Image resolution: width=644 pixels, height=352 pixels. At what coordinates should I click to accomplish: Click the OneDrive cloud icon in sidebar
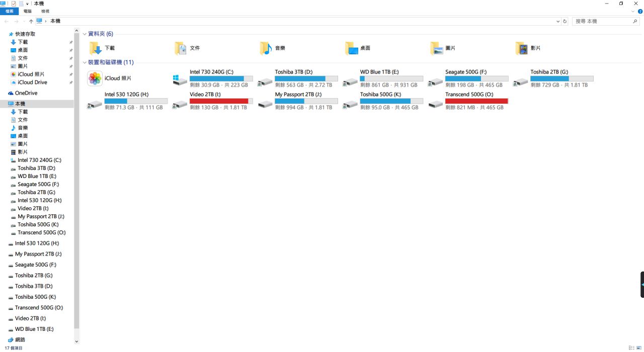11,93
